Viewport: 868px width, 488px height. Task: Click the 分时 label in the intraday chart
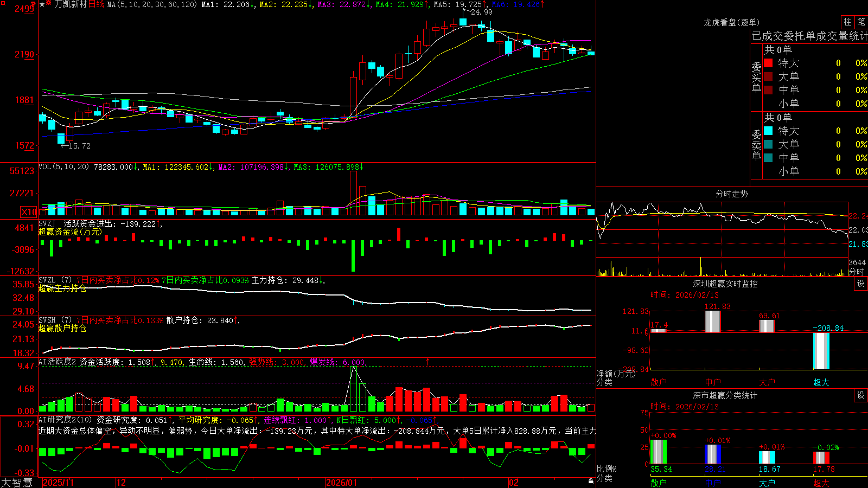pyautogui.click(x=857, y=272)
